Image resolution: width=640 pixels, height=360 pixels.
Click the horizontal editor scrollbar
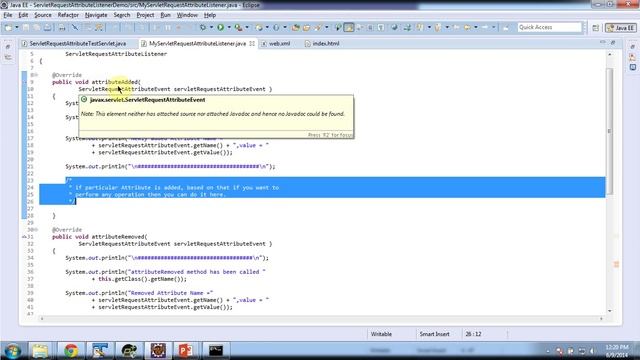(x=321, y=318)
